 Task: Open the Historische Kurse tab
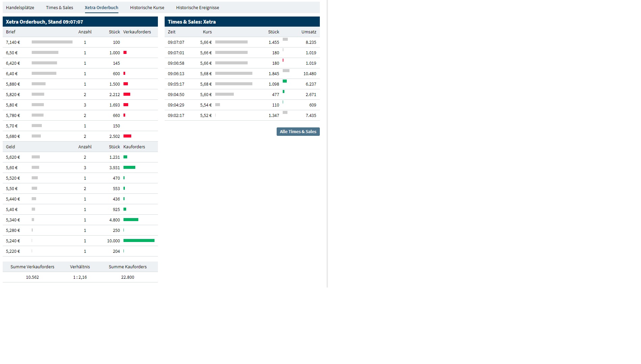pyautogui.click(x=147, y=7)
